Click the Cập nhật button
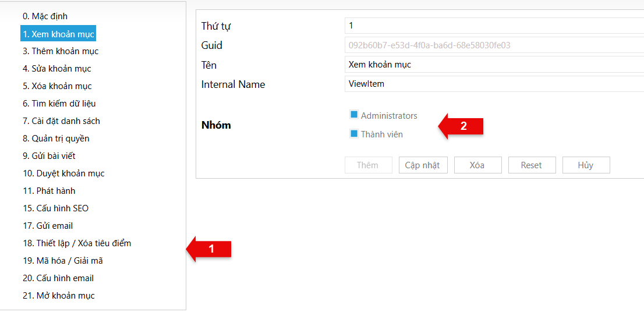644x312 pixels. point(423,165)
